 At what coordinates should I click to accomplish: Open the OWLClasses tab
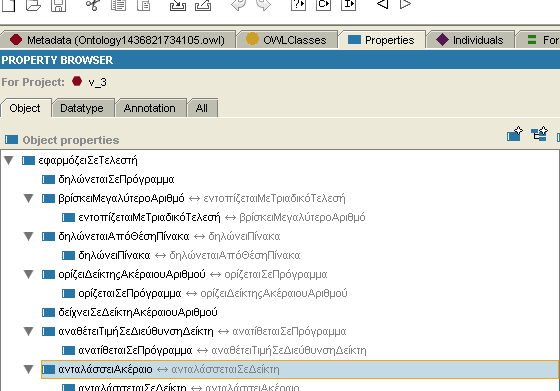[x=287, y=40]
